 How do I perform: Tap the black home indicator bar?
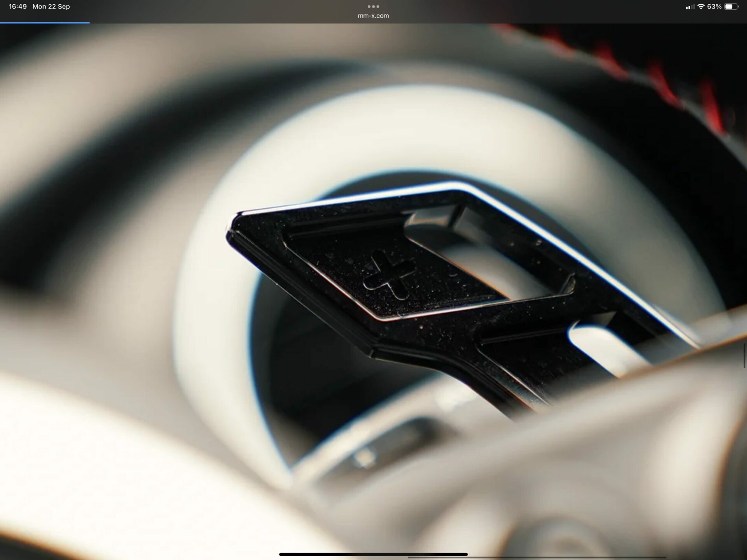pyautogui.click(x=373, y=554)
